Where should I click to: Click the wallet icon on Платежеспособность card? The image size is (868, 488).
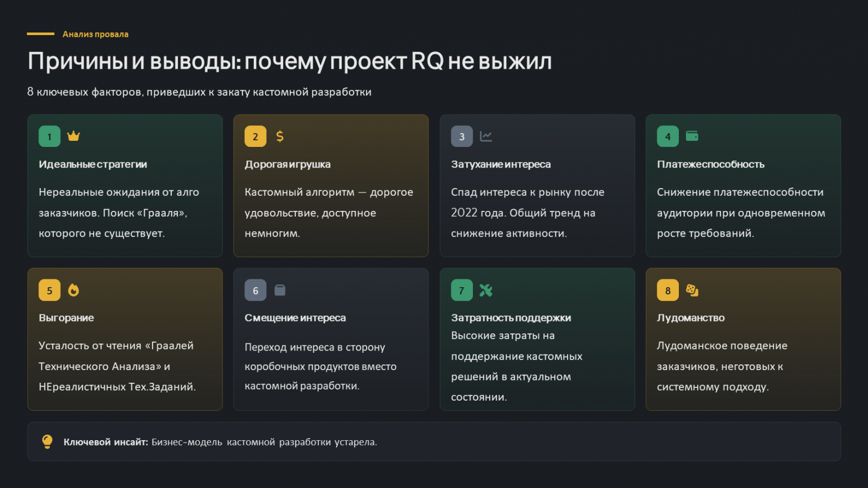692,136
